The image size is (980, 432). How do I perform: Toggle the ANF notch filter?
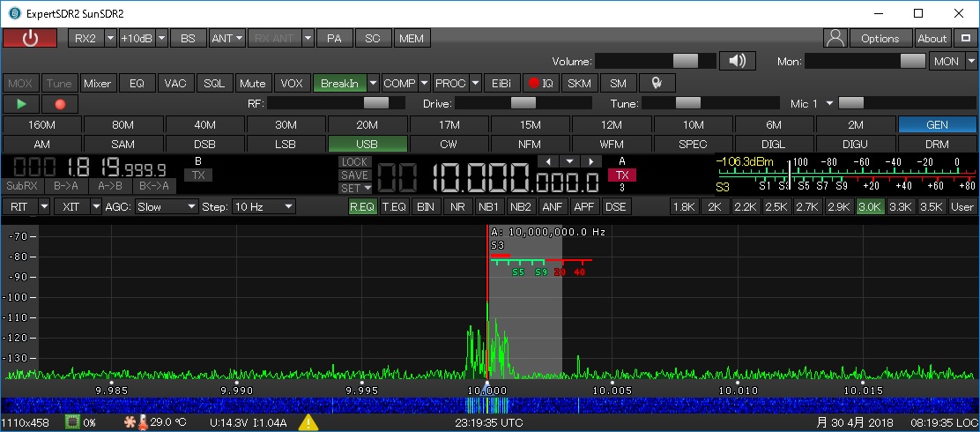pos(553,207)
